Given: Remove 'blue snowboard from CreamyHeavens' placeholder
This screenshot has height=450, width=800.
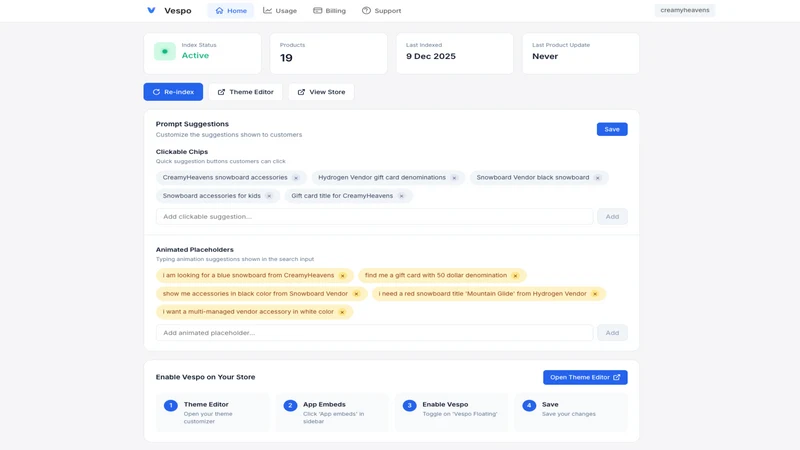Looking at the screenshot, I should pos(342,276).
